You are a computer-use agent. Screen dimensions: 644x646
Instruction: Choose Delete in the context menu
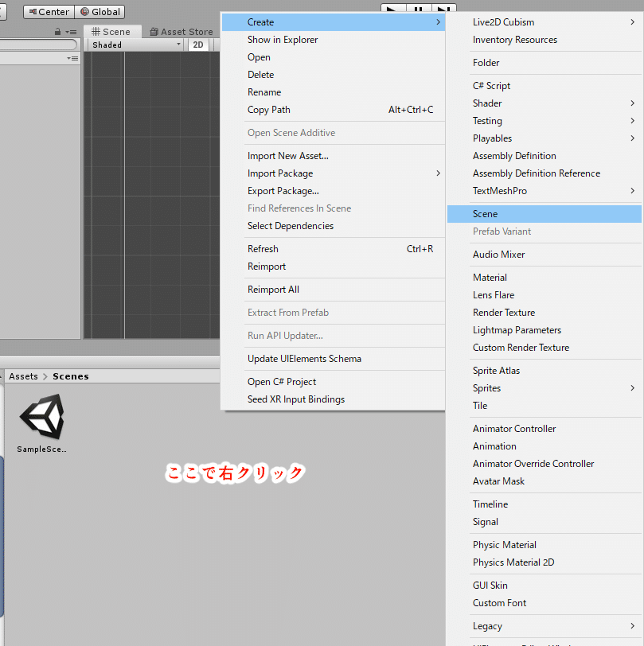pos(333,75)
